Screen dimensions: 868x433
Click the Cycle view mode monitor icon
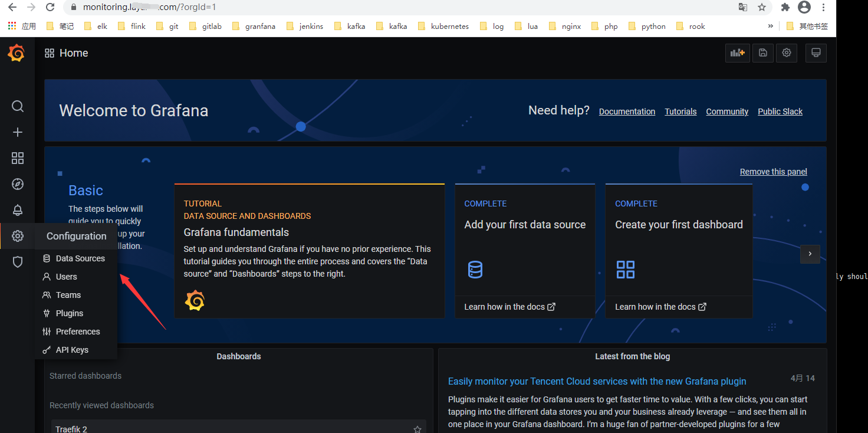pyautogui.click(x=816, y=53)
